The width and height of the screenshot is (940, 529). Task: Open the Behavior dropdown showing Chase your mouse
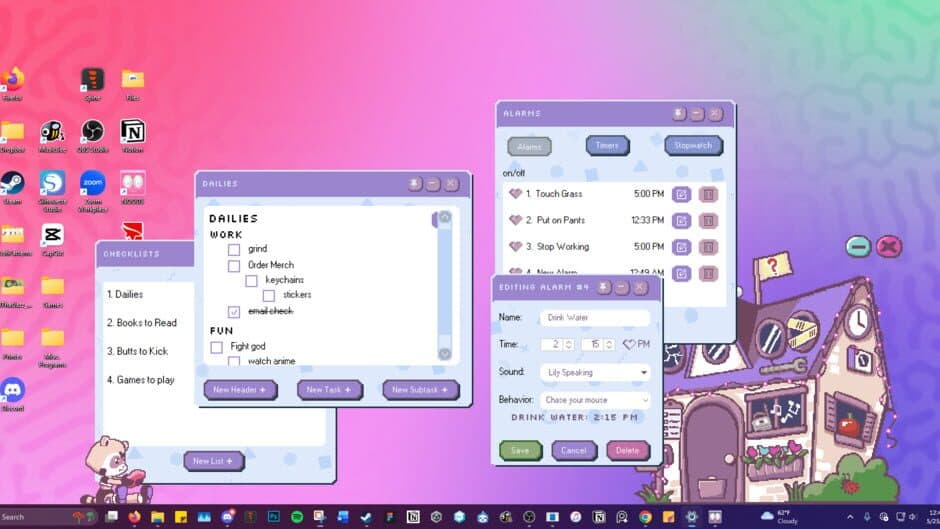click(x=595, y=400)
